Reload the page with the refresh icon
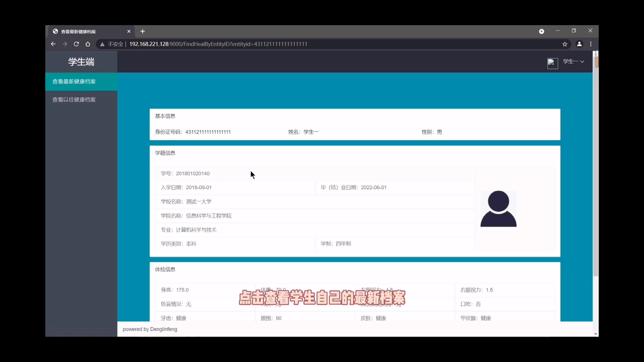Viewport: 644px width, 362px height. point(76,44)
